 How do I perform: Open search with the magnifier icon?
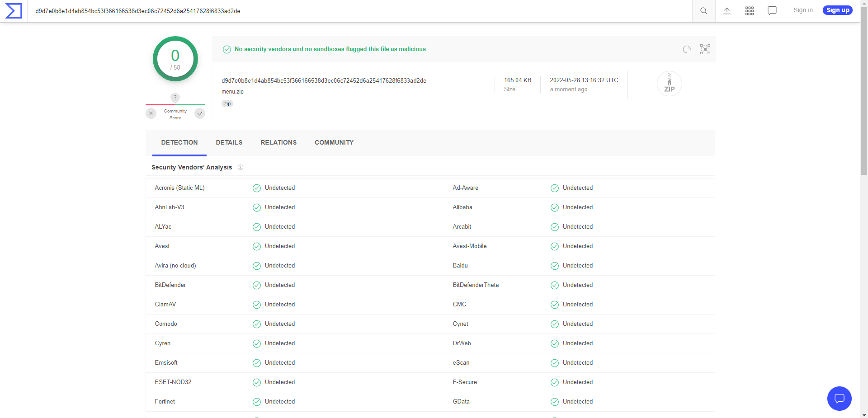click(704, 11)
